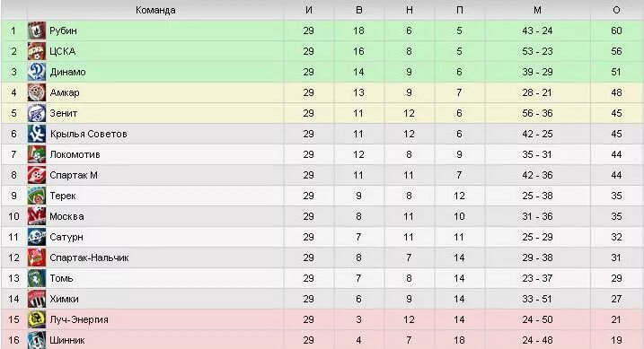Click the ЦСКА club emblem
644x349 pixels.
coord(37,51)
